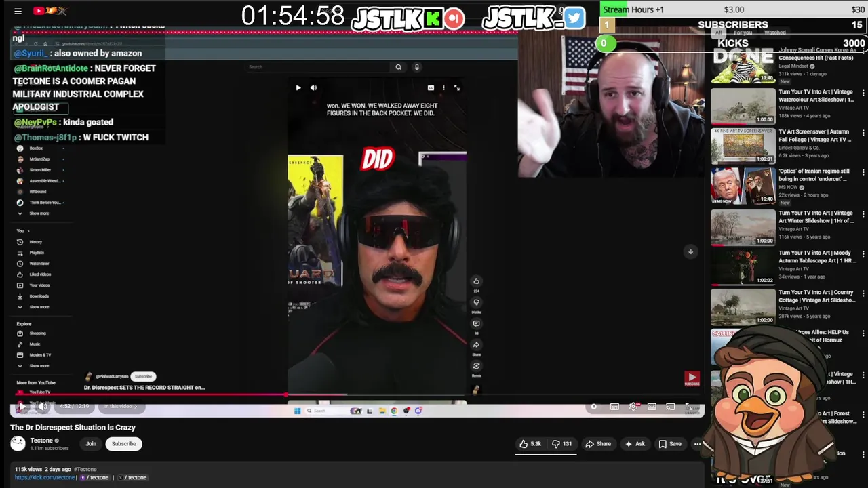Dislike the video showing 131 count
Screen dimensions: 868x488
562,444
